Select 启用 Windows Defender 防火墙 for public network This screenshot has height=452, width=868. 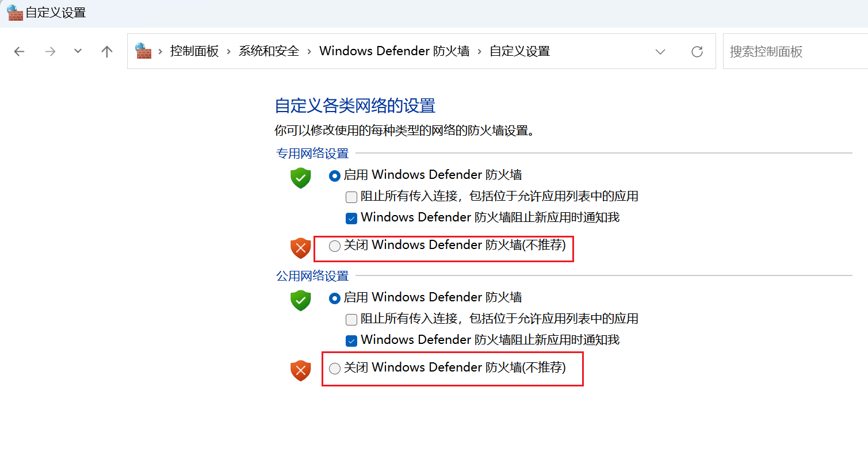[x=335, y=298]
